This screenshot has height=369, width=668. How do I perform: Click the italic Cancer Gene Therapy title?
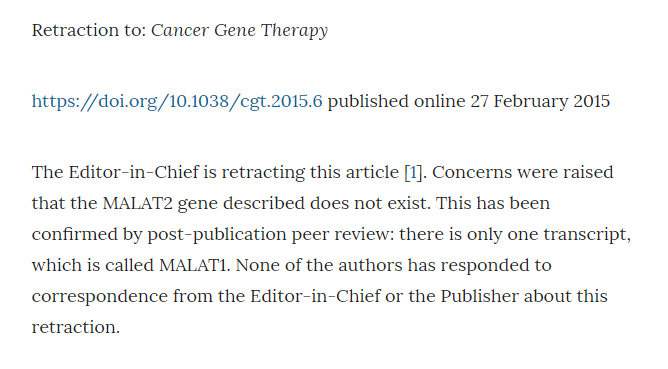239,31
